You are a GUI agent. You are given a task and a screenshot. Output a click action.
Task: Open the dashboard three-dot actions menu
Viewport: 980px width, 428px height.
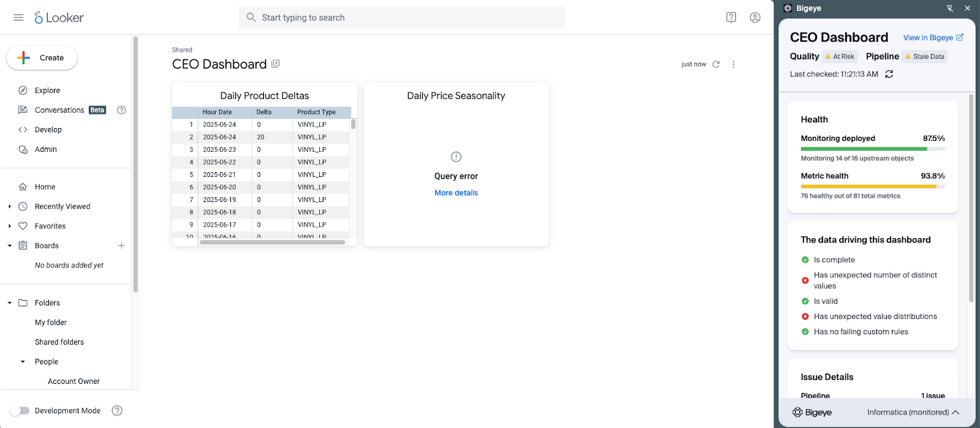pyautogui.click(x=733, y=64)
